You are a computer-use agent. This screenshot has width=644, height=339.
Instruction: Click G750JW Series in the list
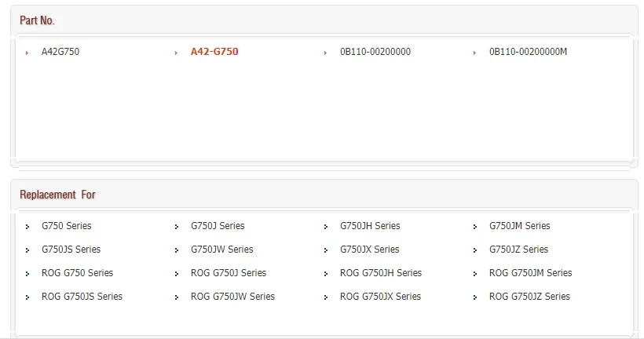(222, 250)
